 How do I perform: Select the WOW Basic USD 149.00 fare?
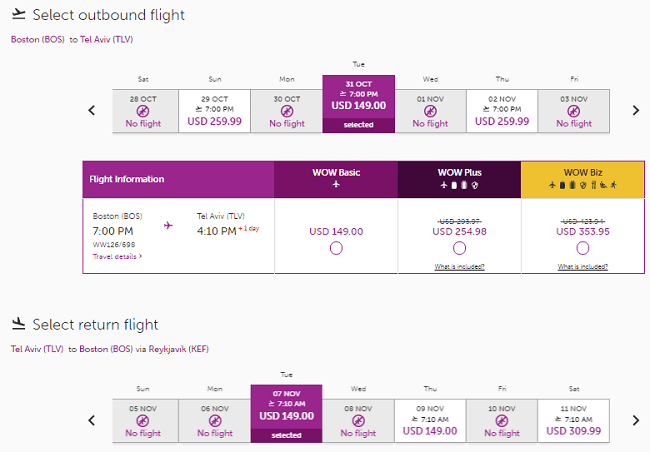tap(335, 248)
